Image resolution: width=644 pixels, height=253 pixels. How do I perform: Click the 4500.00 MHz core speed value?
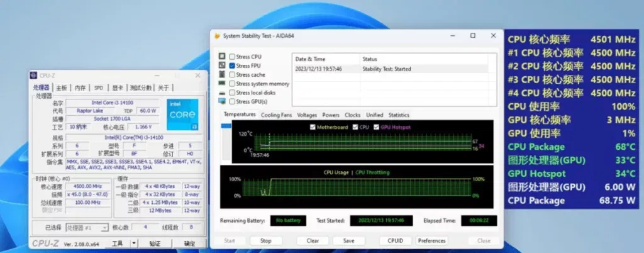(87, 186)
